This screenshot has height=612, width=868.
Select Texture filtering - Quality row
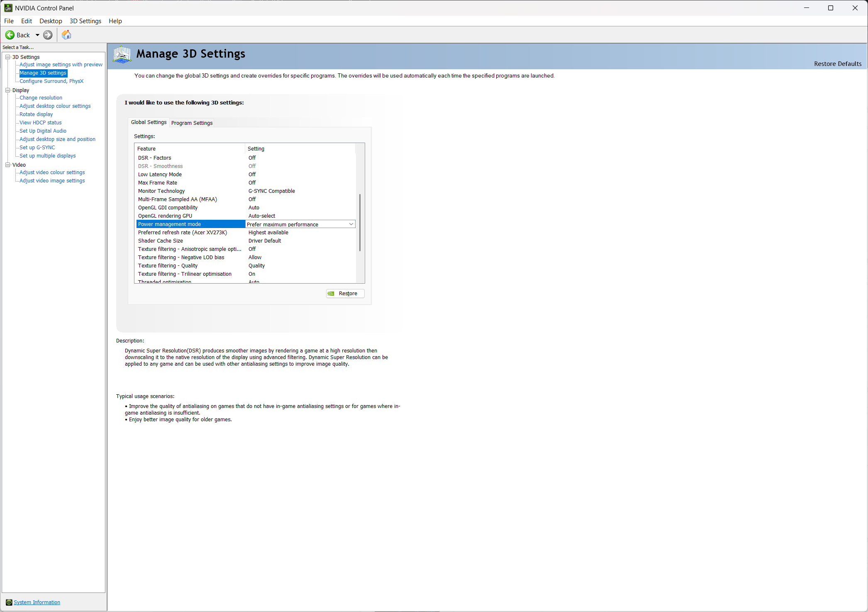click(246, 266)
